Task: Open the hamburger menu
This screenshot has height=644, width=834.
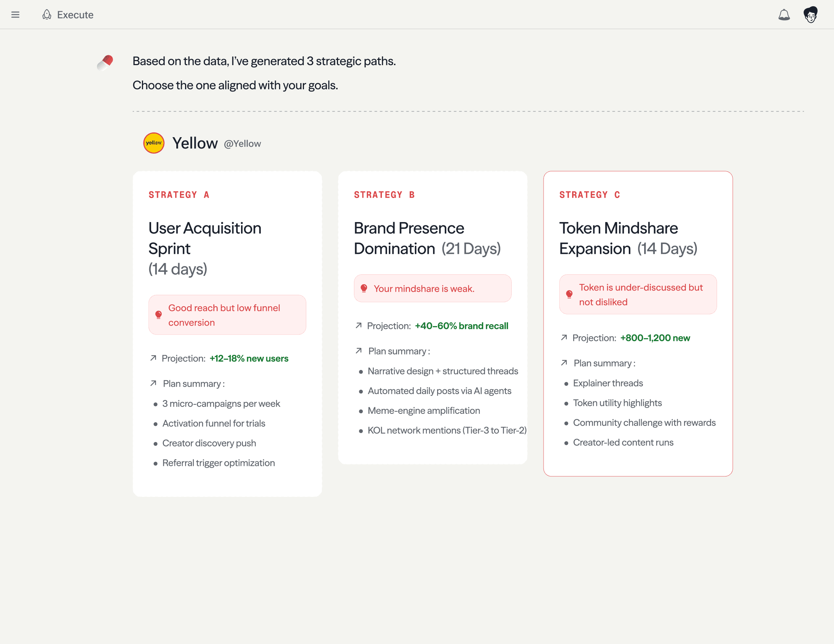Action: pyautogui.click(x=15, y=15)
